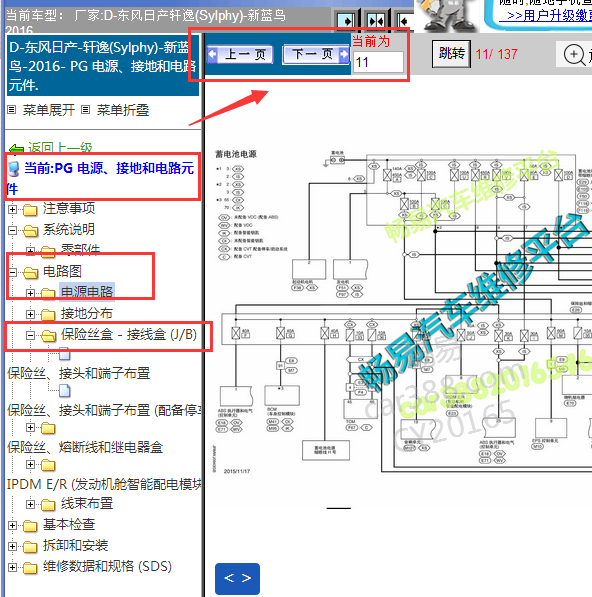Expand the 电源电路 node
Viewport: 592px width, 597px height.
click(30, 293)
